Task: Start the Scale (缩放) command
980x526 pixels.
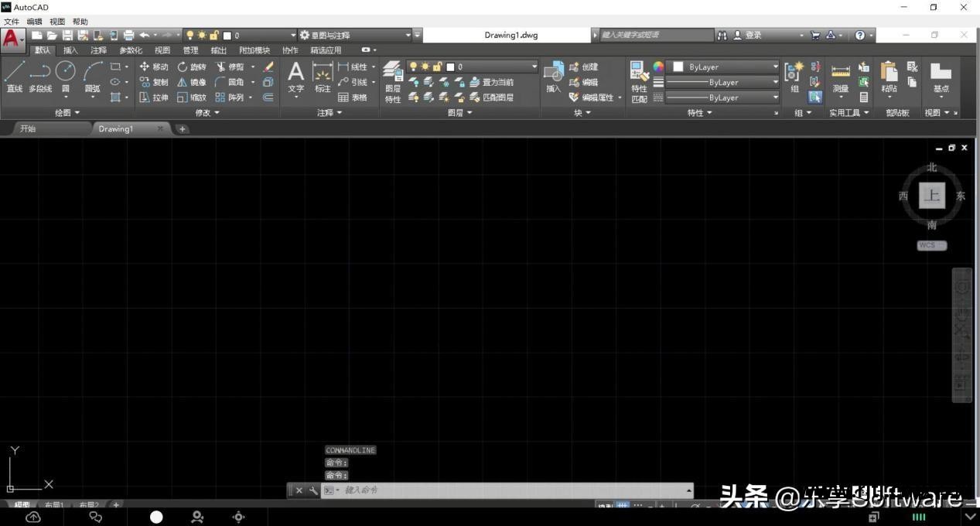Action: [x=192, y=97]
